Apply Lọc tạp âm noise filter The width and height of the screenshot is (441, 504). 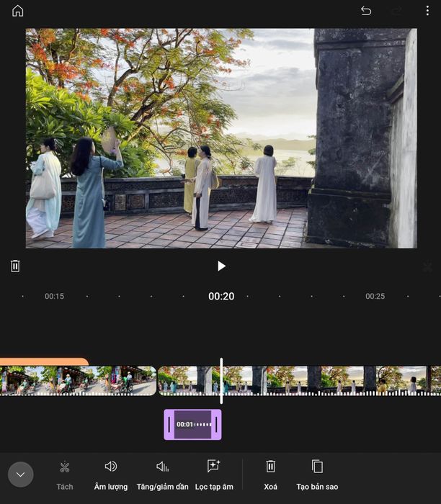click(214, 476)
